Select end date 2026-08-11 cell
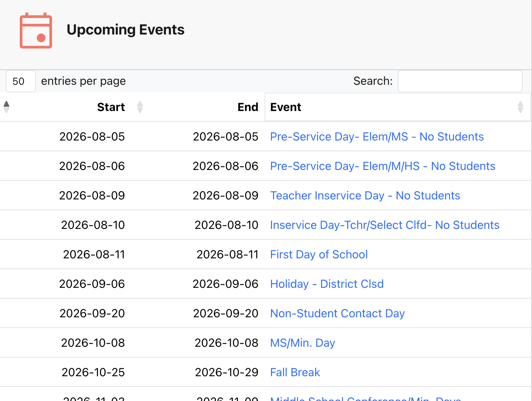The width and height of the screenshot is (532, 401). pos(227,254)
